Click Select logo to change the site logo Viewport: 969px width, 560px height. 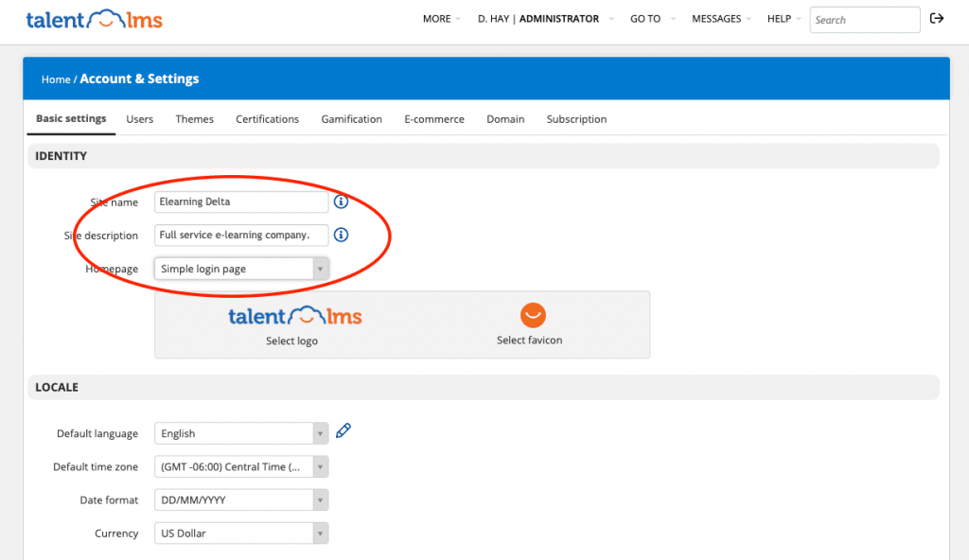pos(292,341)
